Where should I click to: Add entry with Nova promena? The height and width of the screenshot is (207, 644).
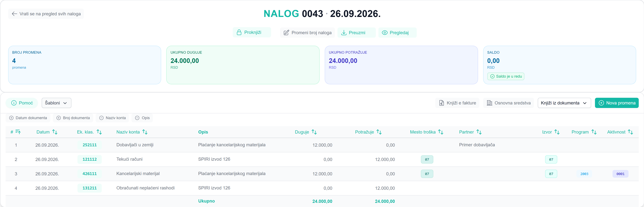(617, 103)
